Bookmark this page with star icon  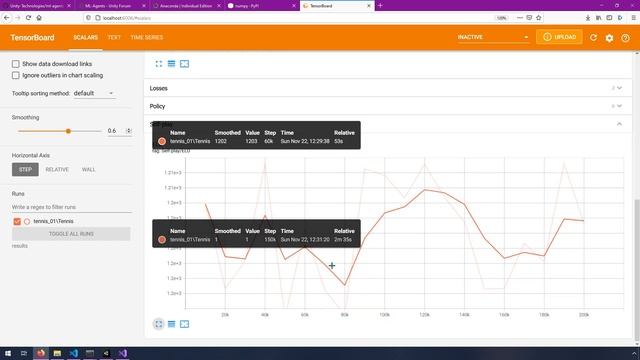[538, 18]
